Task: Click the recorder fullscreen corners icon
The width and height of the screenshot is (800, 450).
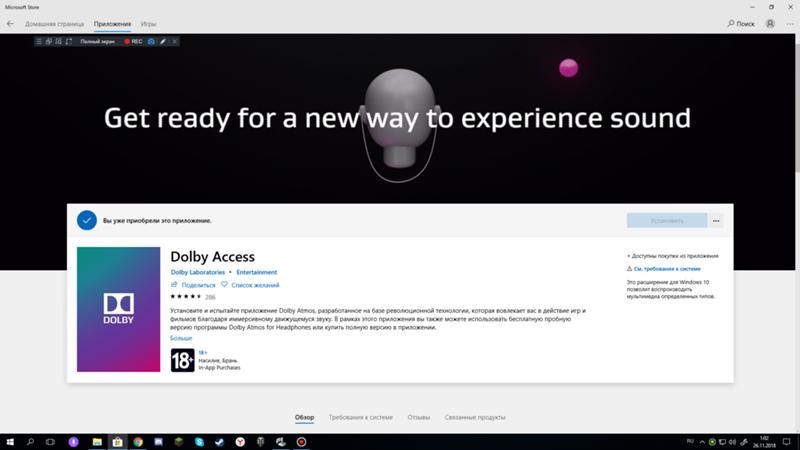Action: [x=68, y=41]
